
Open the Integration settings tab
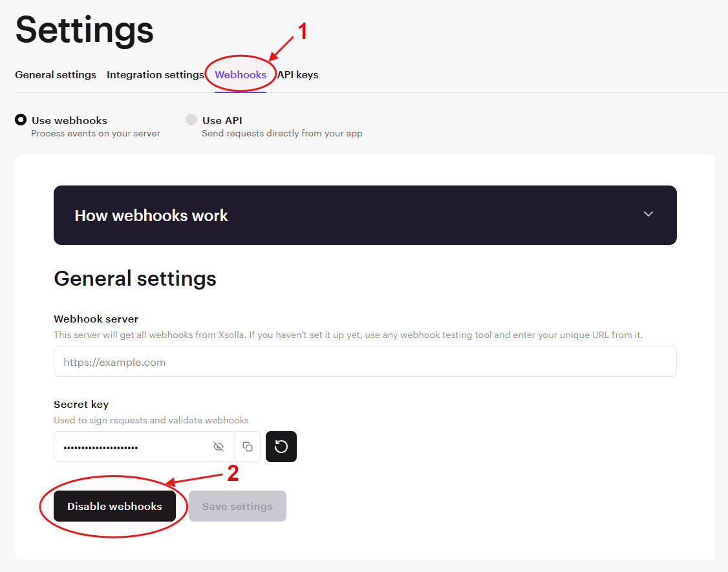point(155,74)
